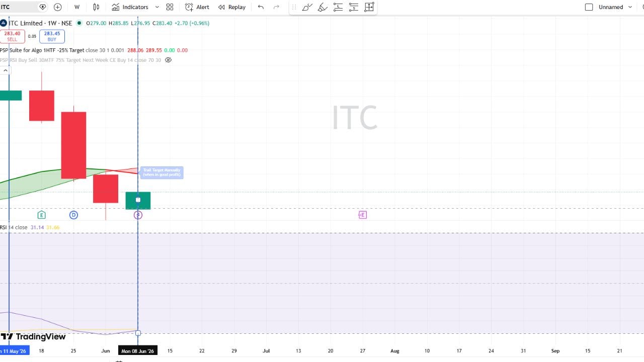This screenshot has width=644, height=362.
Task: Click the PSP Suite value 289.55
Action: point(154,50)
